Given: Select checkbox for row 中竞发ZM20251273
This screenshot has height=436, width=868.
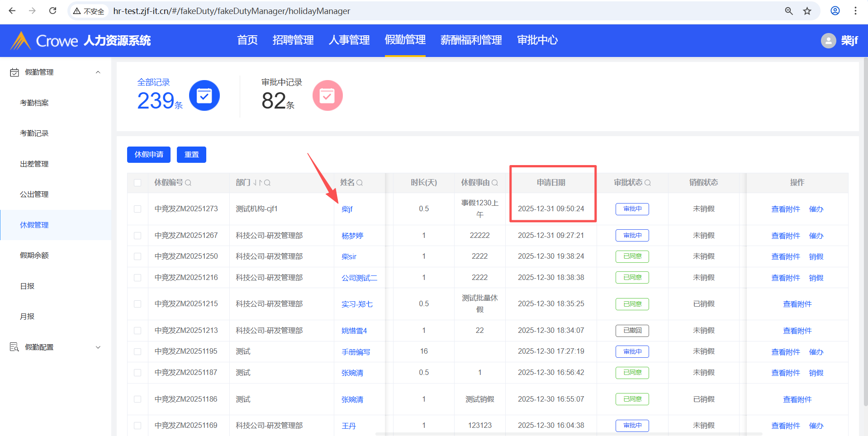Looking at the screenshot, I should pyautogui.click(x=138, y=209).
